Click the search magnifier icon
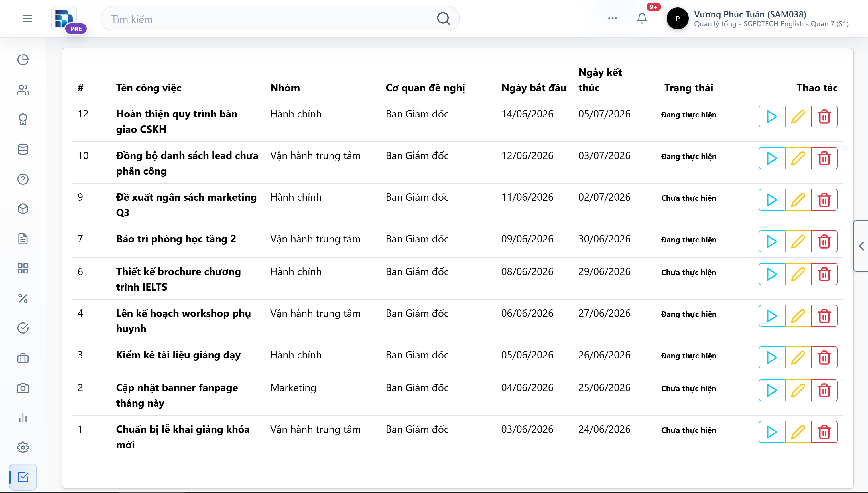The image size is (868, 493). (443, 19)
